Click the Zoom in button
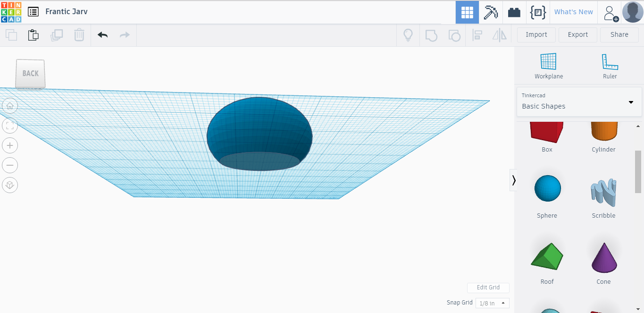The image size is (644, 313). coord(10,145)
